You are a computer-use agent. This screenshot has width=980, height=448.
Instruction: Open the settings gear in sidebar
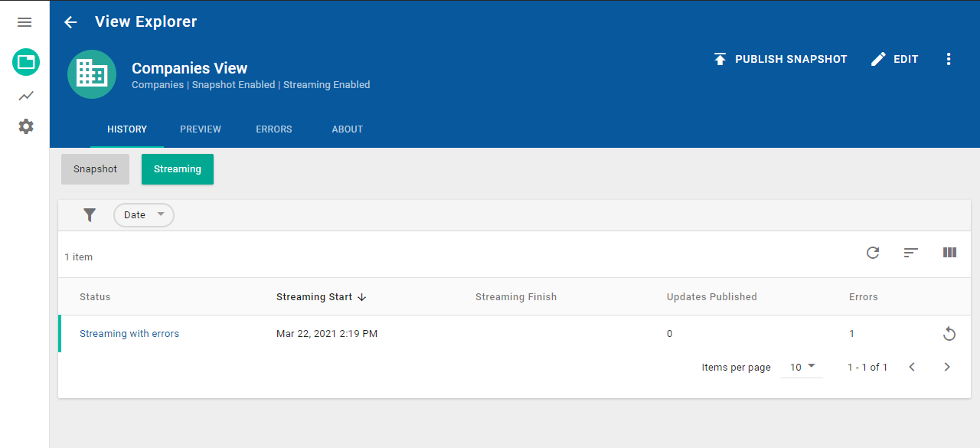tap(26, 126)
